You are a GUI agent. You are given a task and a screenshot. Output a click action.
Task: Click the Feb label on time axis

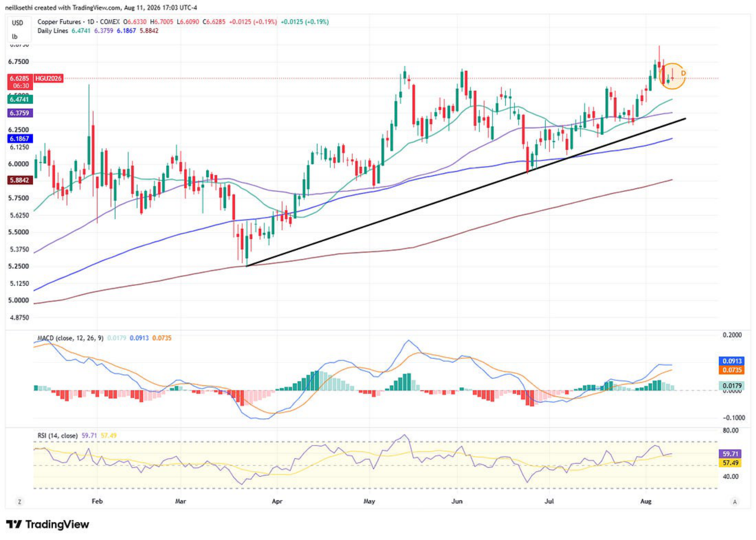(x=97, y=502)
